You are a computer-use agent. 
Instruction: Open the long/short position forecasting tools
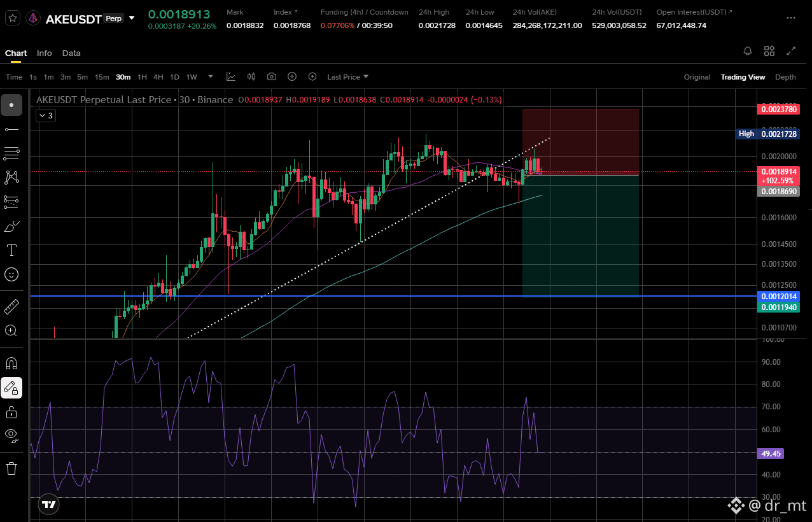[11, 202]
